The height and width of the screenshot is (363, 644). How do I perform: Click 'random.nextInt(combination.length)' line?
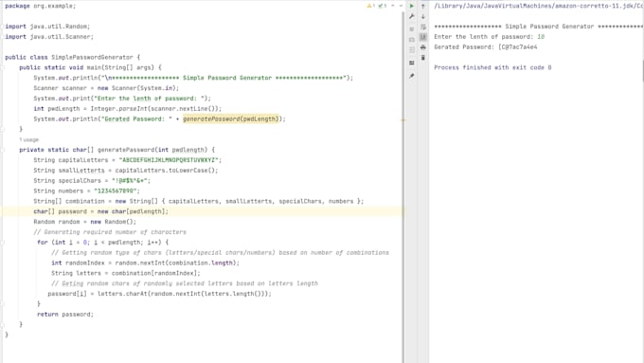click(x=146, y=263)
